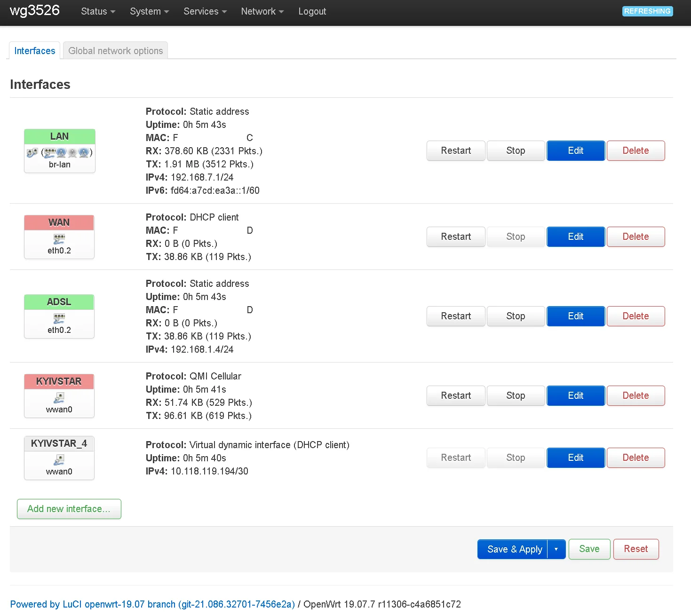This screenshot has width=691, height=616.
Task: Open the Network menu
Action: pos(262,11)
